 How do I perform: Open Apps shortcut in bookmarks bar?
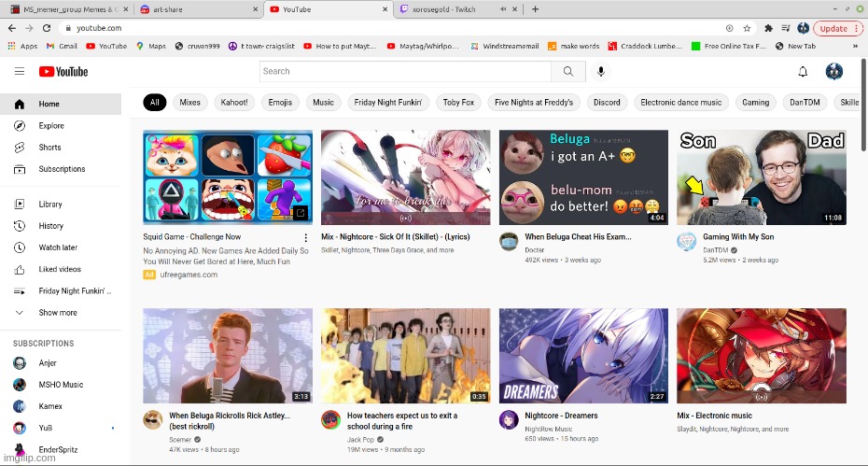point(22,46)
